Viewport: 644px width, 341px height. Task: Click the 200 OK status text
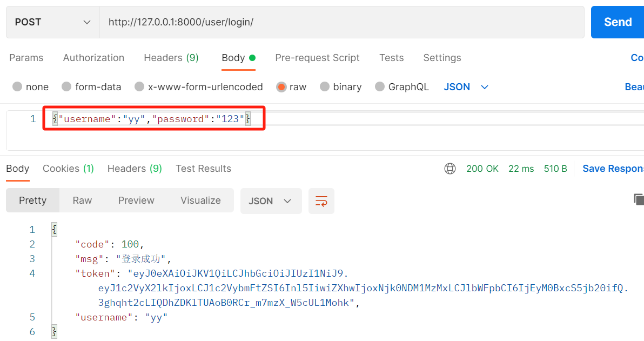pyautogui.click(x=482, y=169)
